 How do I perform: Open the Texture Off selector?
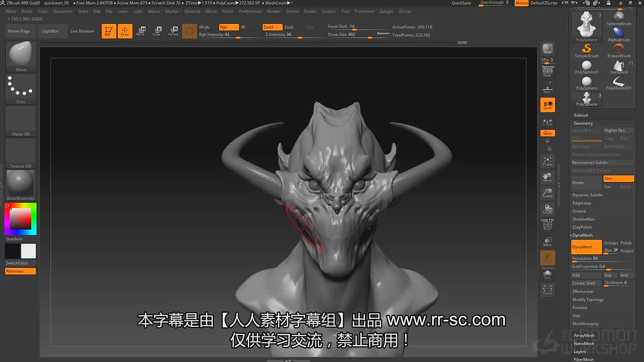[21, 153]
